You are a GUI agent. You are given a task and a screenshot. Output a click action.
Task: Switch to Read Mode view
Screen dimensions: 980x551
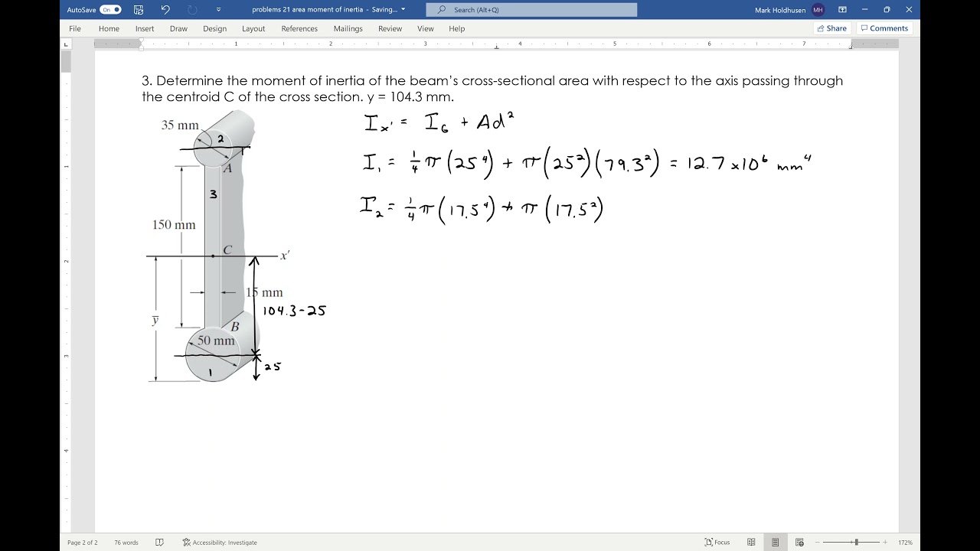[751, 543]
